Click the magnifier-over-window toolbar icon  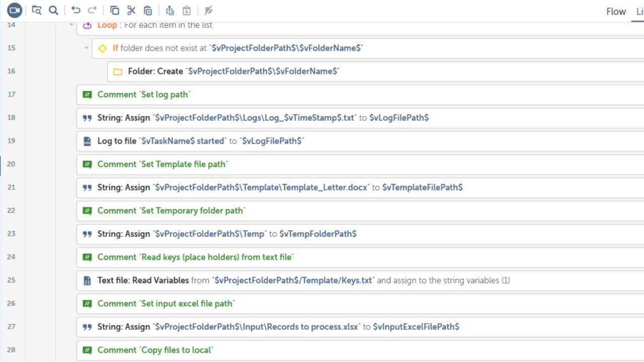pyautogui.click(x=36, y=10)
